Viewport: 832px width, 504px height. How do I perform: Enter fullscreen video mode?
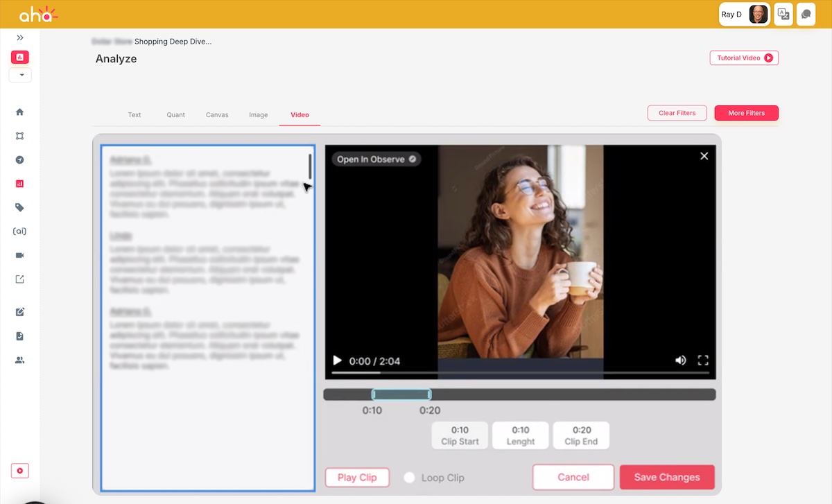click(x=703, y=360)
